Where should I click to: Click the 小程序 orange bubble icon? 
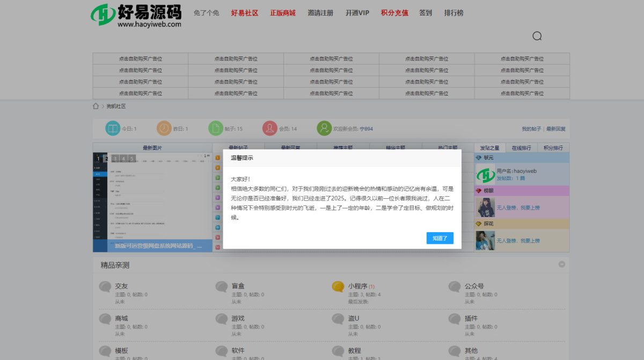point(338,287)
